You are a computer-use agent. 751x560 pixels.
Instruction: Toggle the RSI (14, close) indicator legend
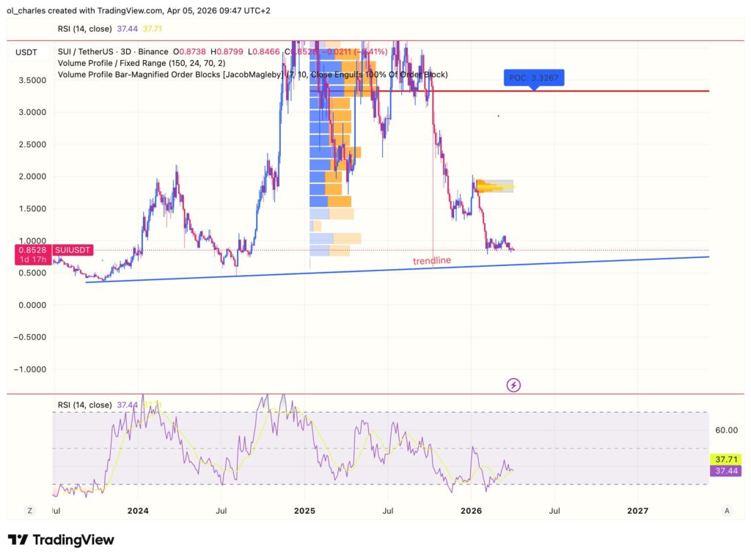point(86,29)
